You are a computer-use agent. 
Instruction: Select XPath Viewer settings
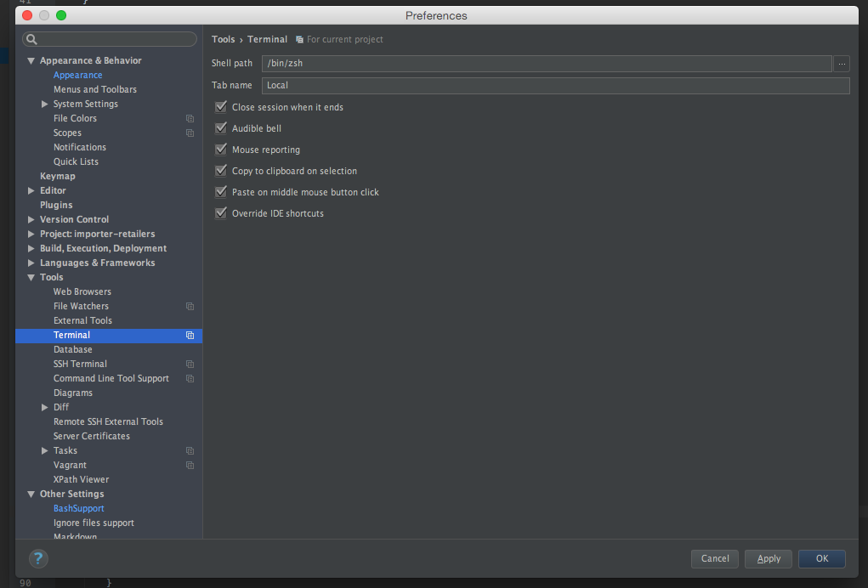pyautogui.click(x=81, y=479)
